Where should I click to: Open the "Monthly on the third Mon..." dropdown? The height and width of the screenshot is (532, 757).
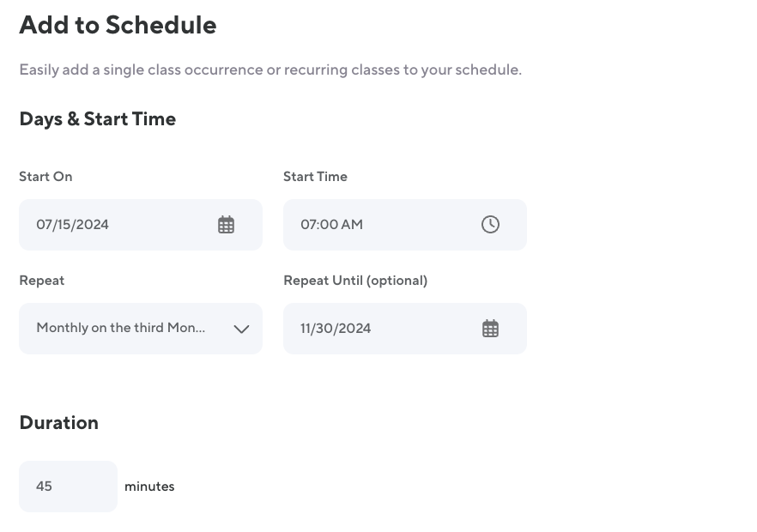pos(121,328)
